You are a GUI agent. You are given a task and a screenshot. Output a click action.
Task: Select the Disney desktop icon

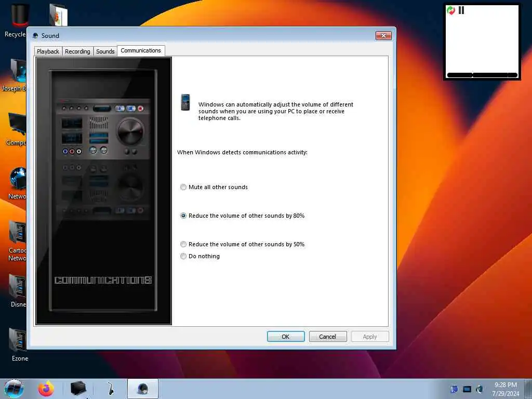tap(17, 291)
